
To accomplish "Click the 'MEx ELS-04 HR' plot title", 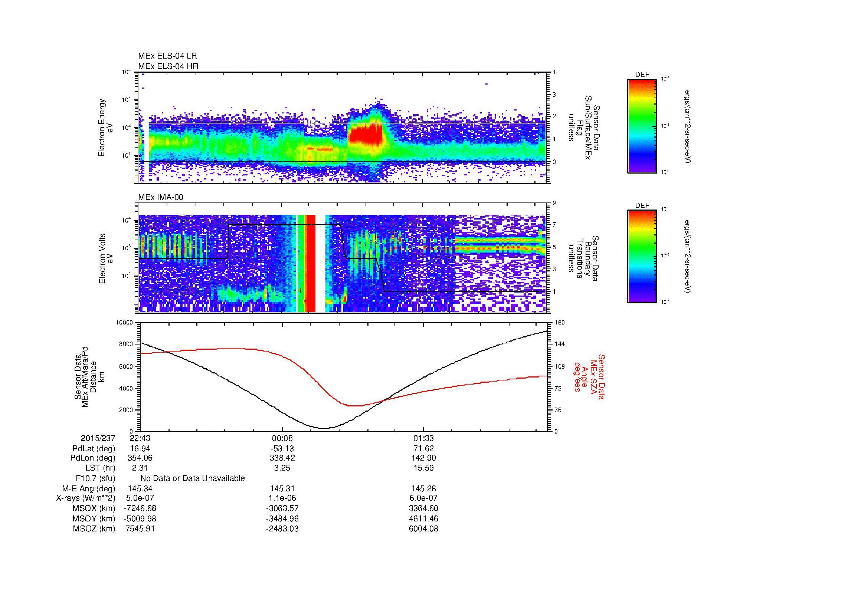I will click(168, 66).
